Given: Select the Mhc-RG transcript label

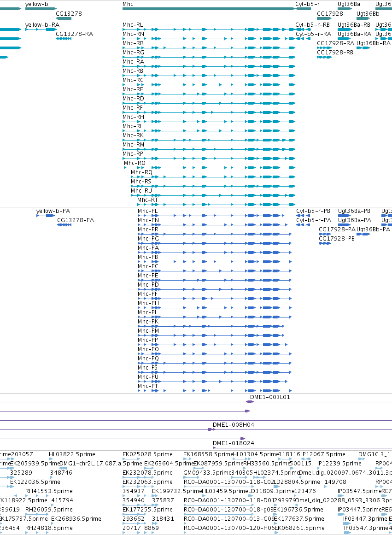Looking at the screenshot, I should (133, 53).
